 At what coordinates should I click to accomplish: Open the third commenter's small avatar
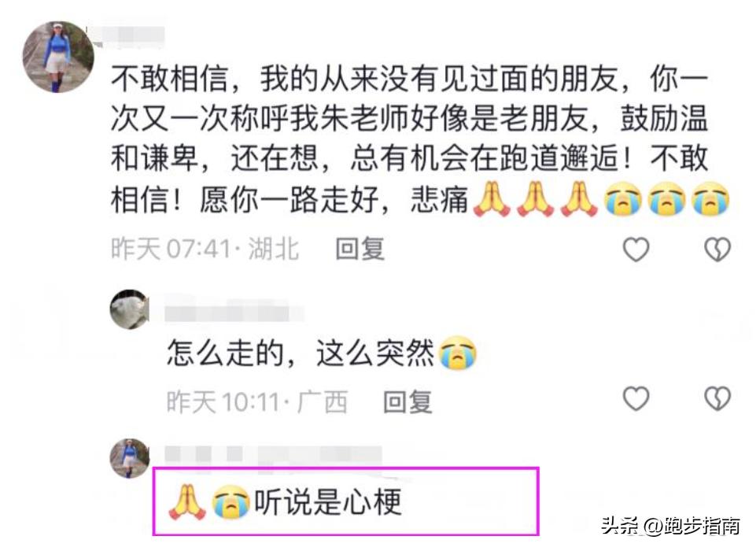click(x=130, y=458)
